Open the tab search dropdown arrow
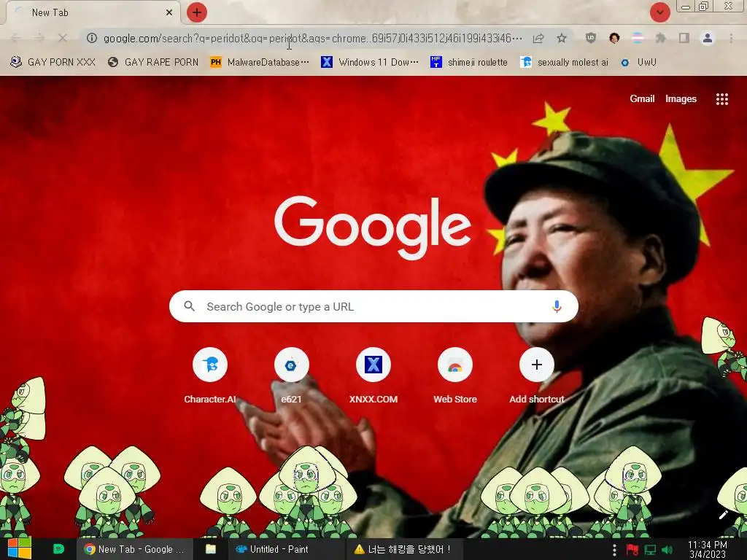 coord(659,13)
